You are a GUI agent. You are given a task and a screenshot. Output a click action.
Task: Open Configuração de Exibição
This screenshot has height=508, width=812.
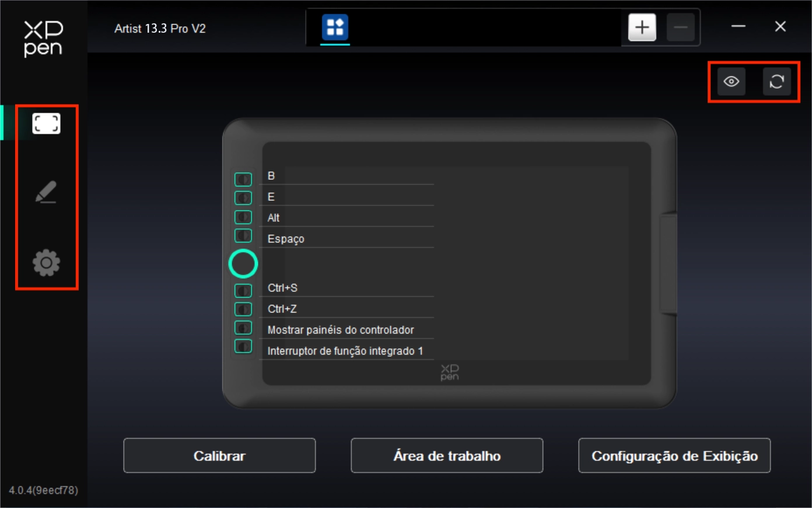coord(674,455)
